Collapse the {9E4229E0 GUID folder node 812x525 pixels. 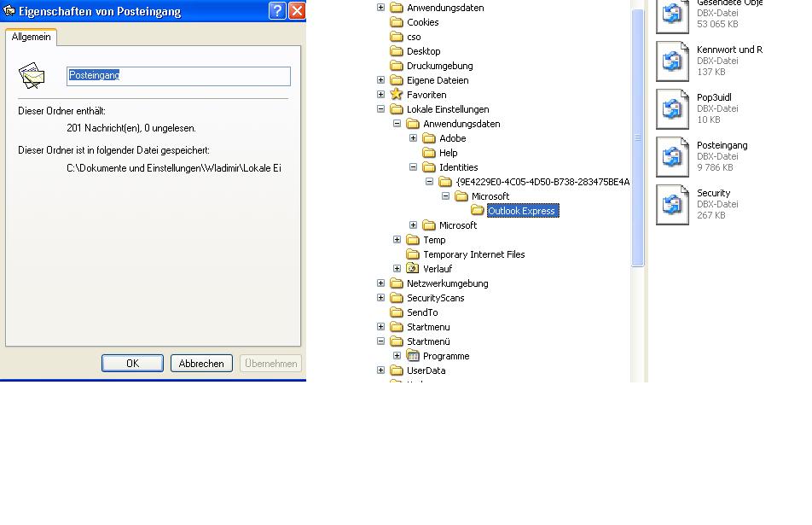(x=429, y=181)
